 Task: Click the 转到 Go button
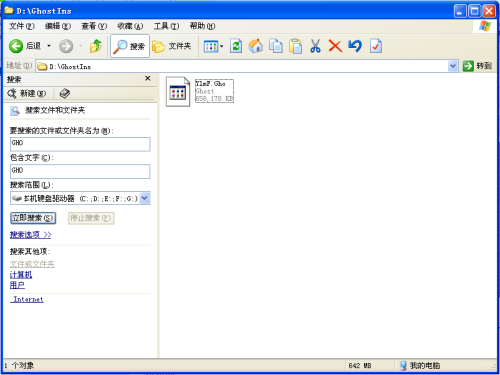coord(477,66)
